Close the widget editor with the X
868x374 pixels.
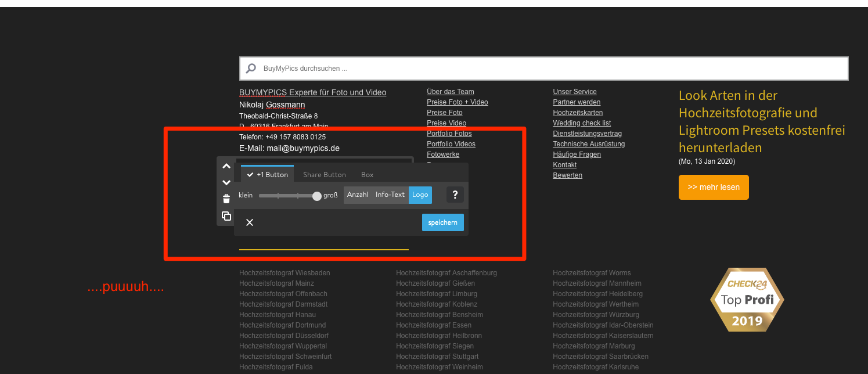point(250,222)
